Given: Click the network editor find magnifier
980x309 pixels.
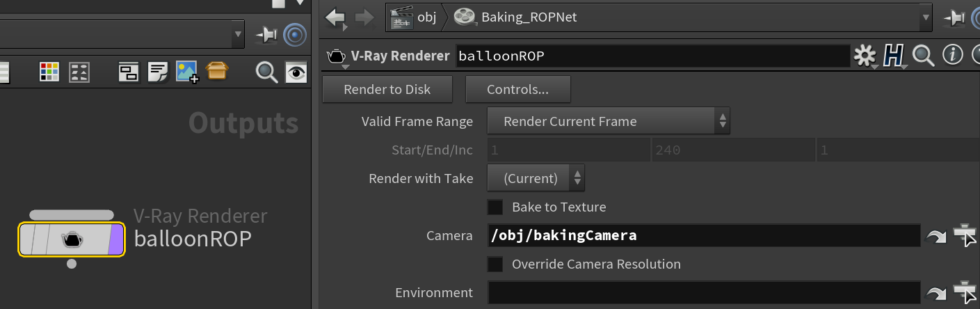Looking at the screenshot, I should (x=266, y=72).
